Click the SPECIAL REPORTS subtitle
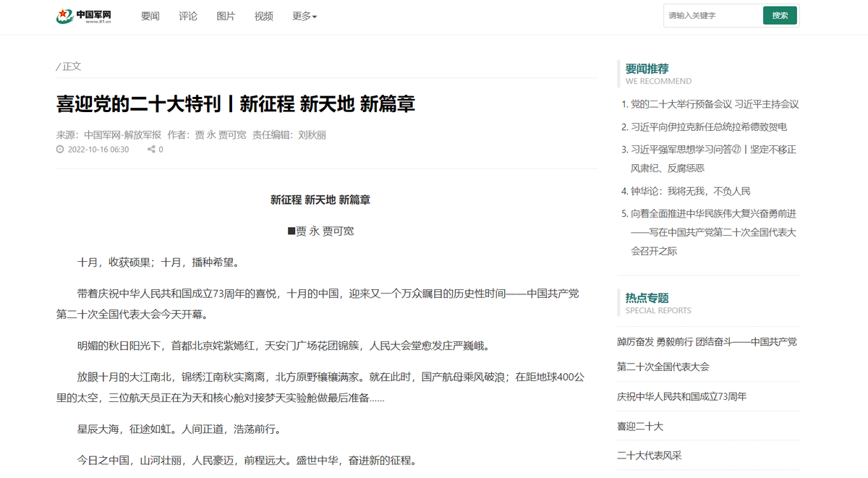The image size is (868, 478). tap(658, 311)
